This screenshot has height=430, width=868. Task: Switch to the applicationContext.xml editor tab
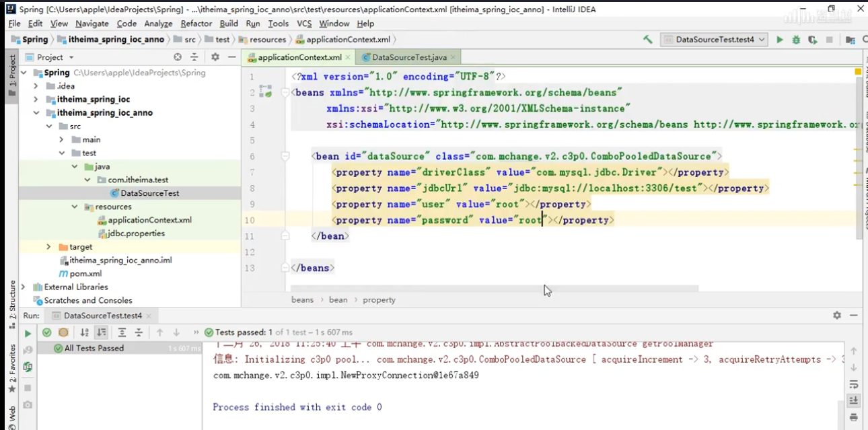click(299, 58)
